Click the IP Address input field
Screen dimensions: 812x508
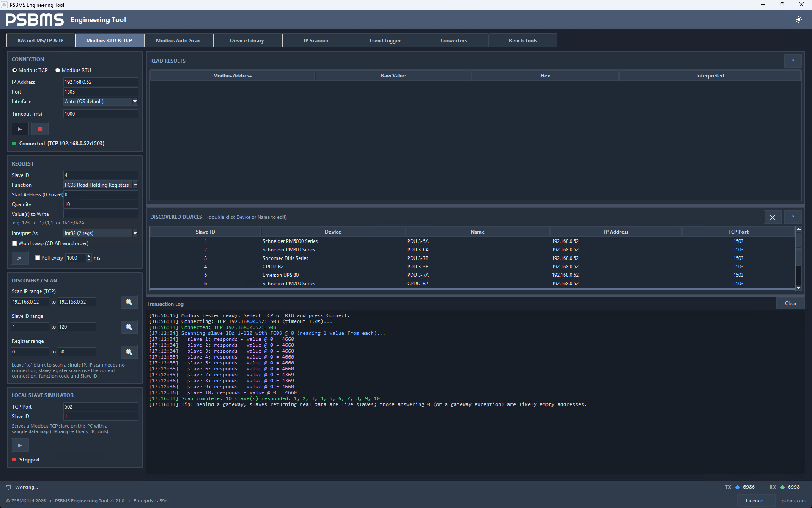click(101, 82)
